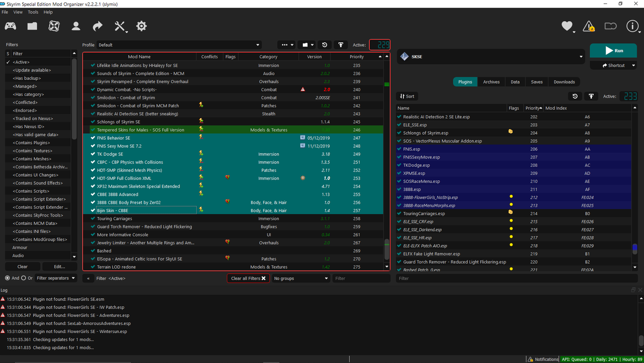The height and width of the screenshot is (363, 644).
Task: Uncheck the Sounds of Skyrim mod
Action: [93, 73]
